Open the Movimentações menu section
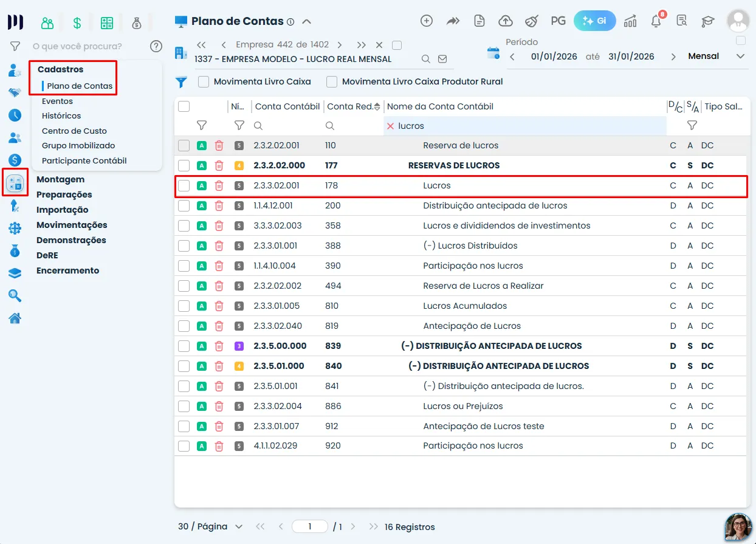 72,225
